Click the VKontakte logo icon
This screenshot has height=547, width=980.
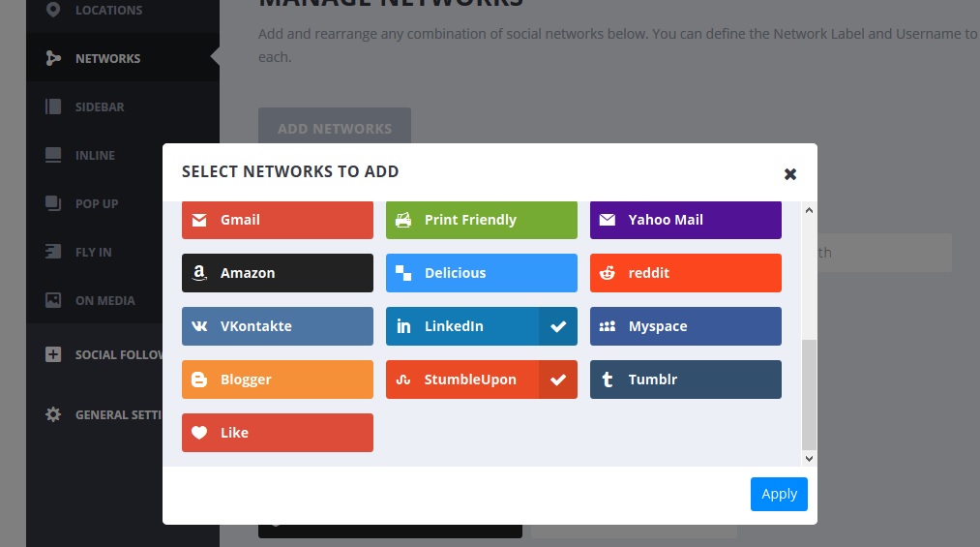click(199, 326)
